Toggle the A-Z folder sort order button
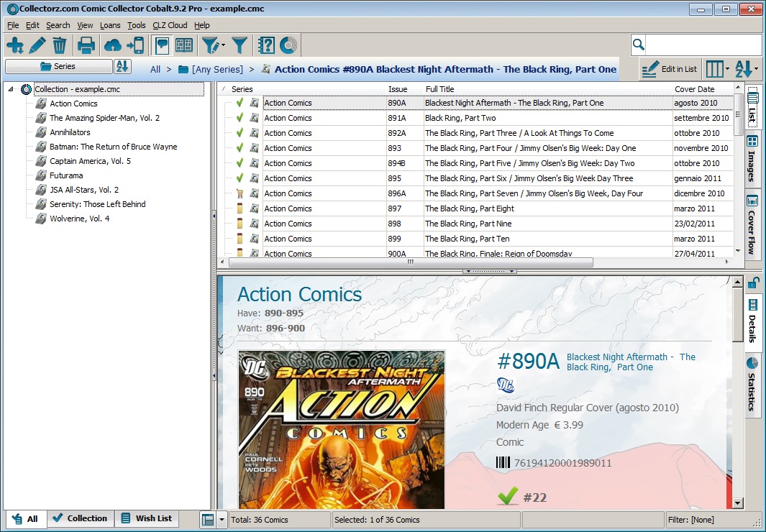Screen dimensions: 766x532 (x=122, y=66)
